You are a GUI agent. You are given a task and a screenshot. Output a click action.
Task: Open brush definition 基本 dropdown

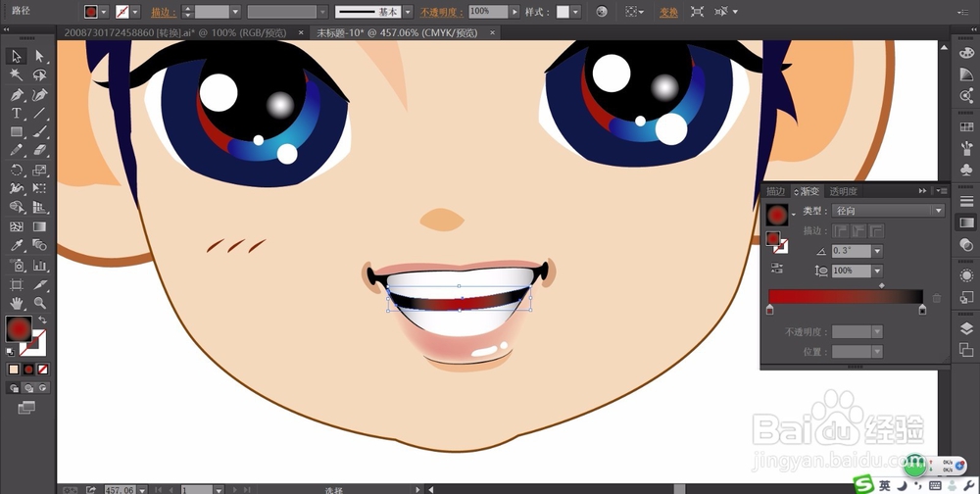coord(408,12)
